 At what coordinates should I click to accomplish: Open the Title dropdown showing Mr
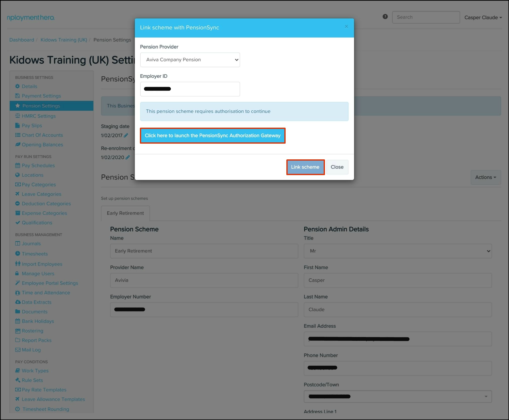pyautogui.click(x=397, y=251)
